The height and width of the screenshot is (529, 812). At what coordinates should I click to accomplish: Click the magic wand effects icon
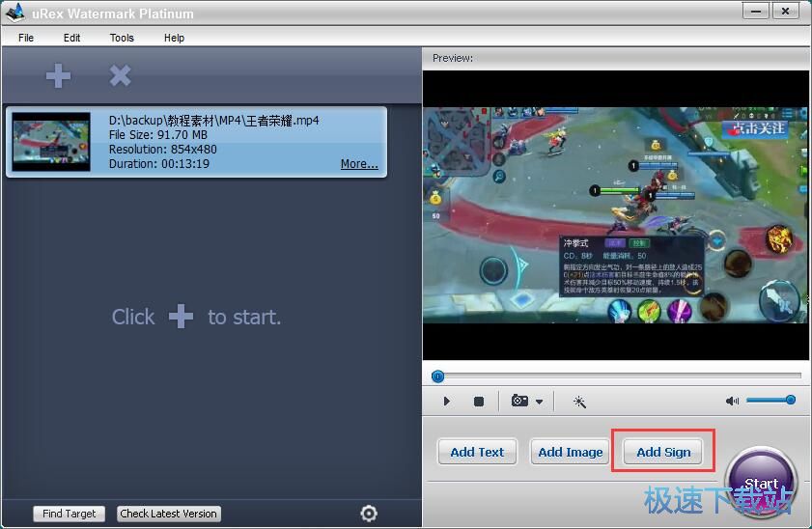pyautogui.click(x=579, y=402)
